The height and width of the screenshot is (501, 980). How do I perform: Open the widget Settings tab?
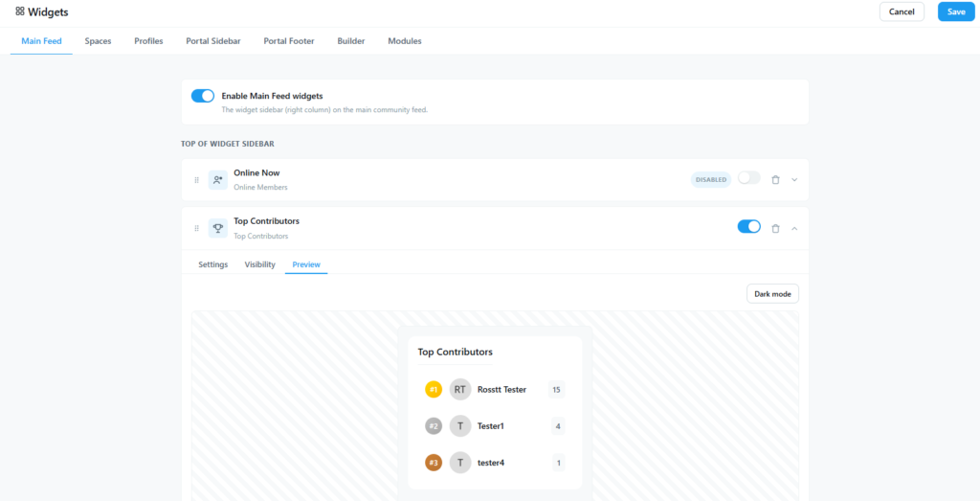coord(213,264)
